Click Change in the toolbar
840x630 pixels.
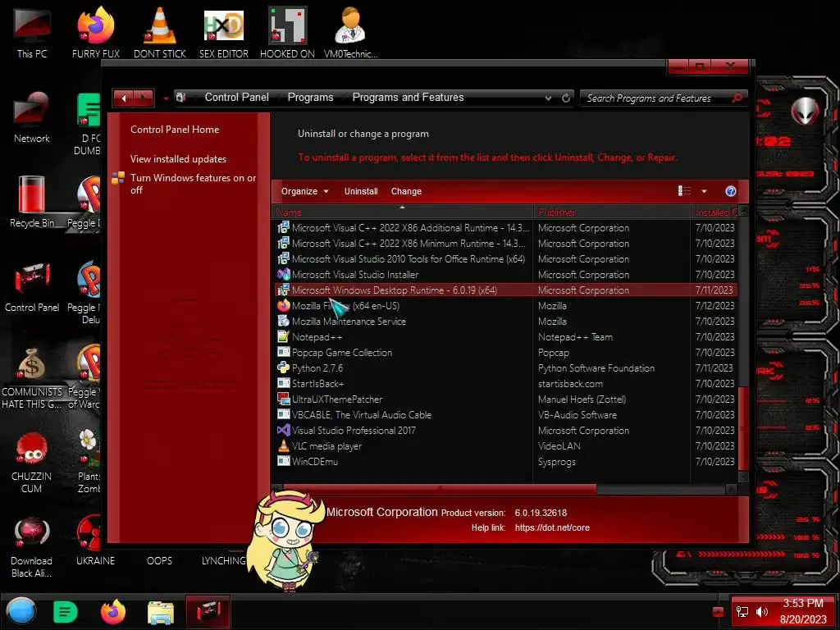click(406, 191)
